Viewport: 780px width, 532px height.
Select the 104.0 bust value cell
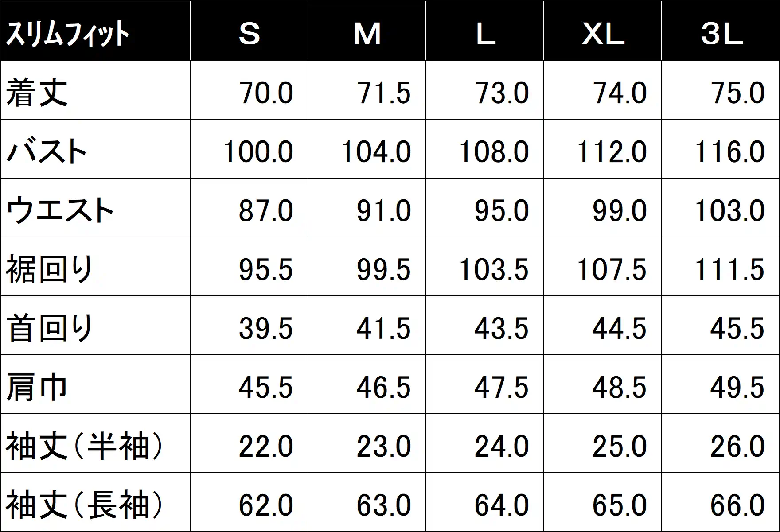click(367, 149)
